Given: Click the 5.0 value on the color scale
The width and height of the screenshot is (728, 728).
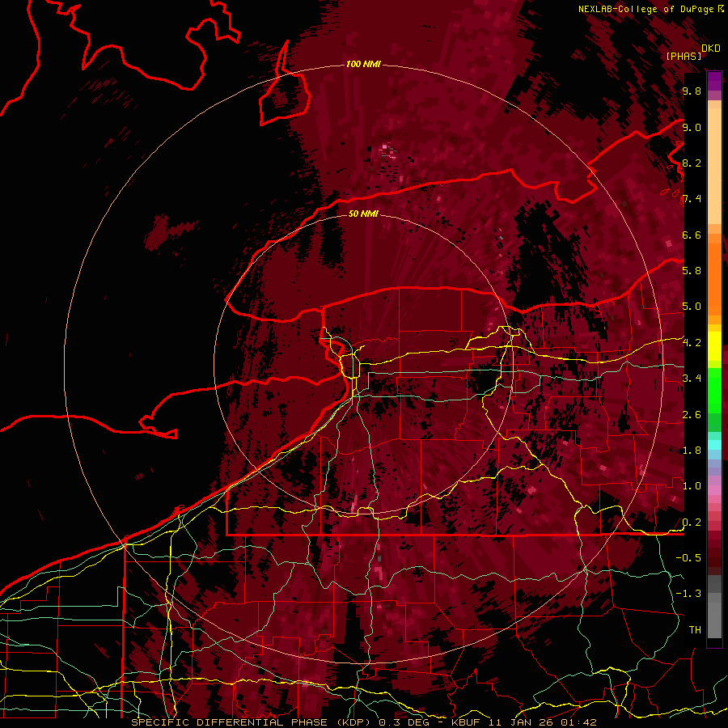Looking at the screenshot, I should [692, 307].
